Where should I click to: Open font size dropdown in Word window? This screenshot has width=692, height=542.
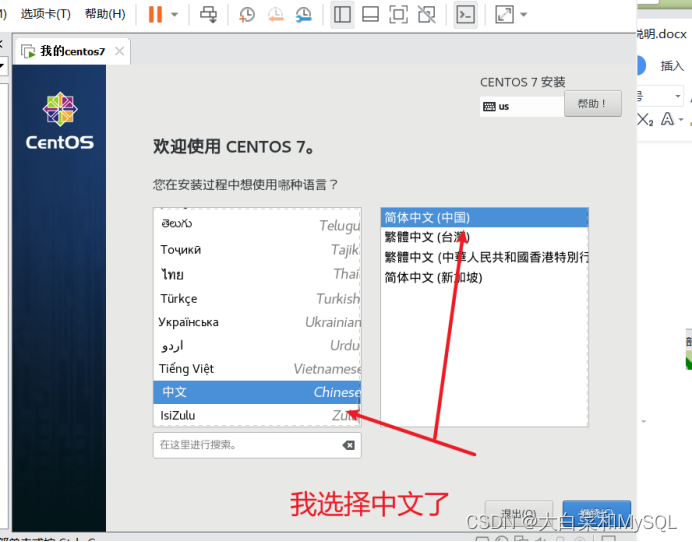[x=677, y=96]
